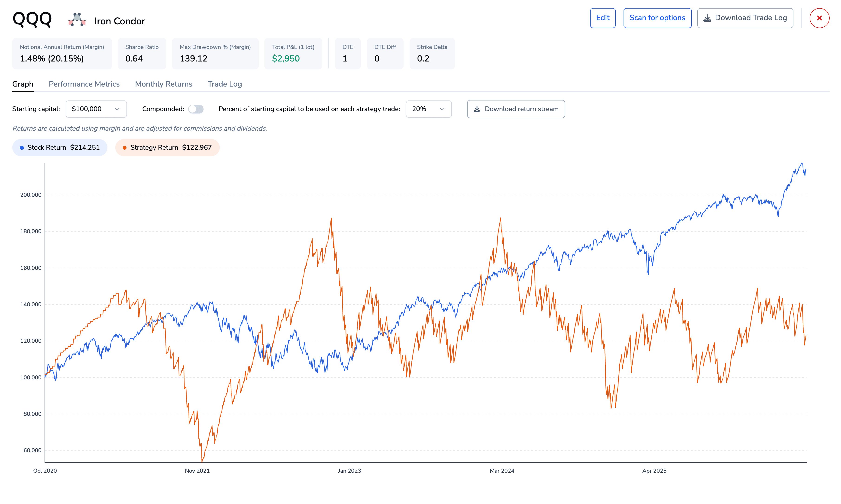Click download icon in Download Trade Log

(x=707, y=18)
